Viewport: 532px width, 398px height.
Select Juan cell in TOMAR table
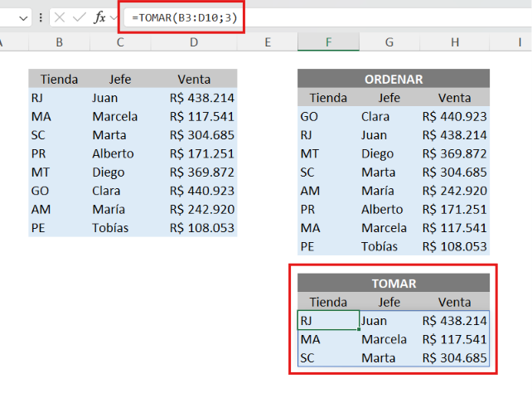(x=389, y=320)
